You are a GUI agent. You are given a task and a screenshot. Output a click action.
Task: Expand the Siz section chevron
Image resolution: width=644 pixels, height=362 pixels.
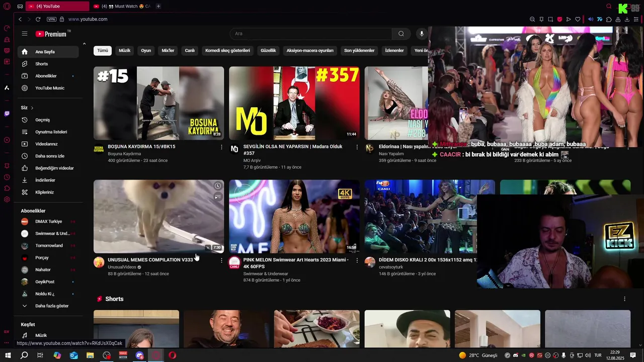[32, 108]
